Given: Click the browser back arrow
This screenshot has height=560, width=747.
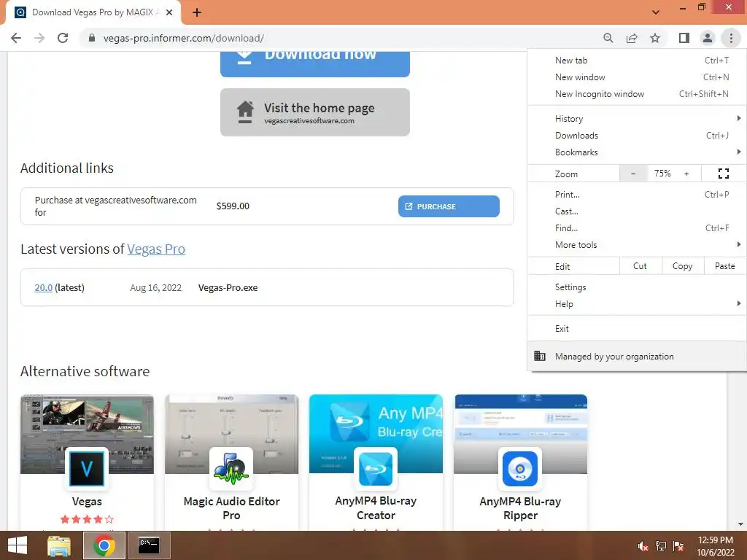Looking at the screenshot, I should (x=16, y=38).
